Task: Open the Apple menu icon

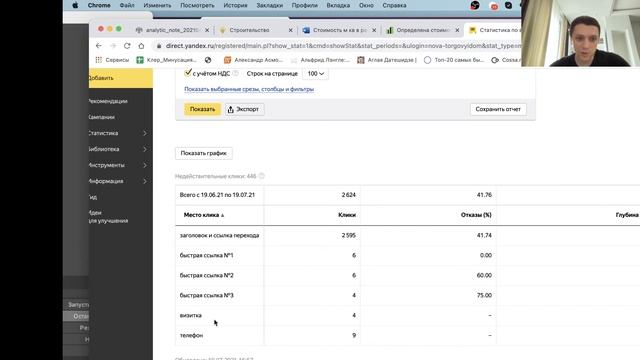Action: coord(75,5)
